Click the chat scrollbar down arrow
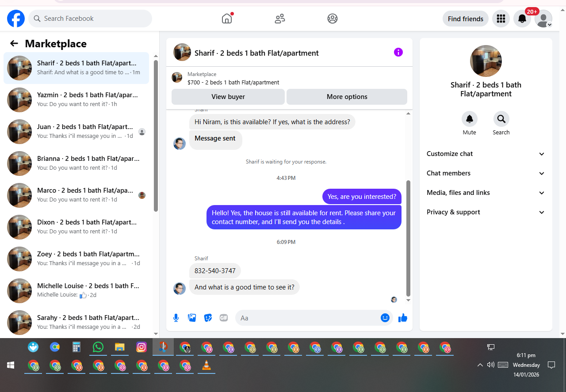566x392 pixels. click(x=408, y=301)
